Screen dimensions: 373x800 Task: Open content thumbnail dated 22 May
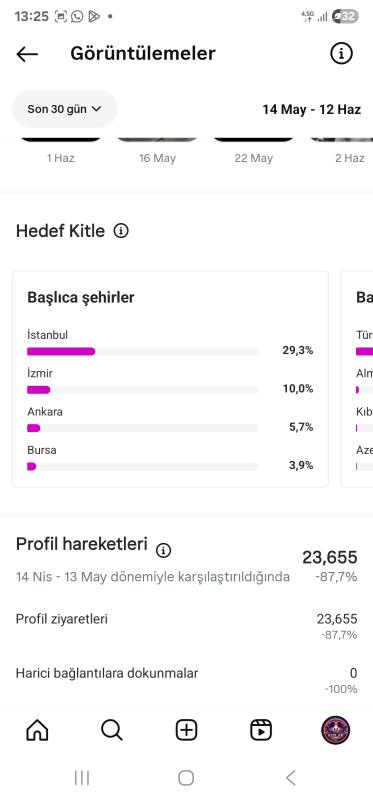[x=254, y=139]
